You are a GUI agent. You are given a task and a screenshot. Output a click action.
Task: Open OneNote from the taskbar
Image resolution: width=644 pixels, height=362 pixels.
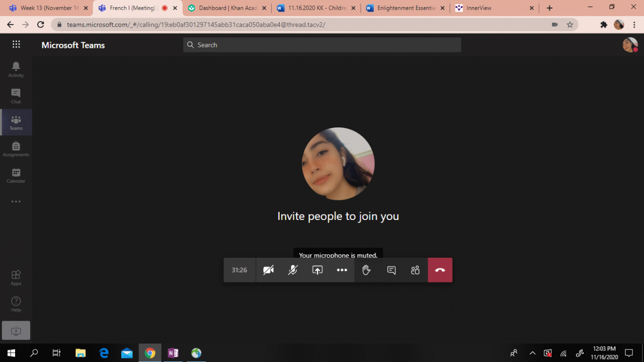(x=173, y=353)
